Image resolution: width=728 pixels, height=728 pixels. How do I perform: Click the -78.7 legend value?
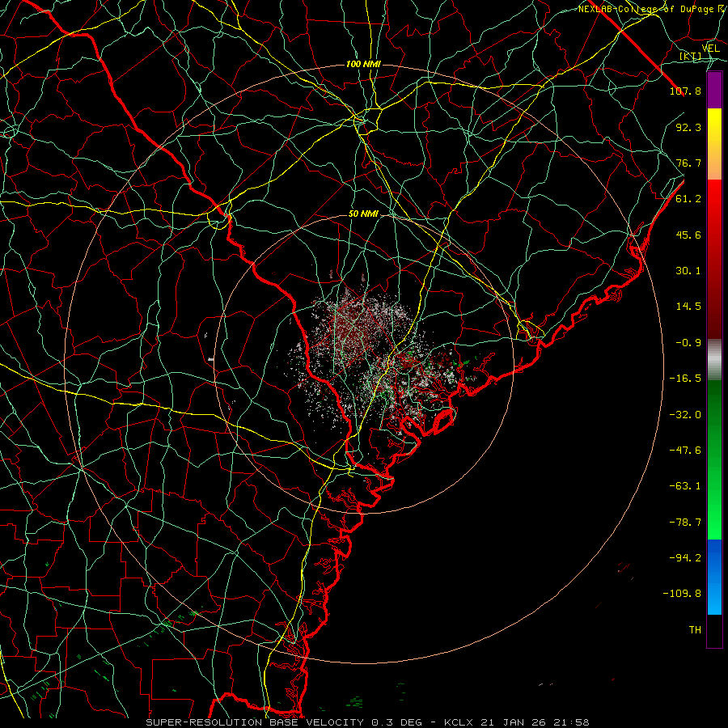(x=685, y=523)
